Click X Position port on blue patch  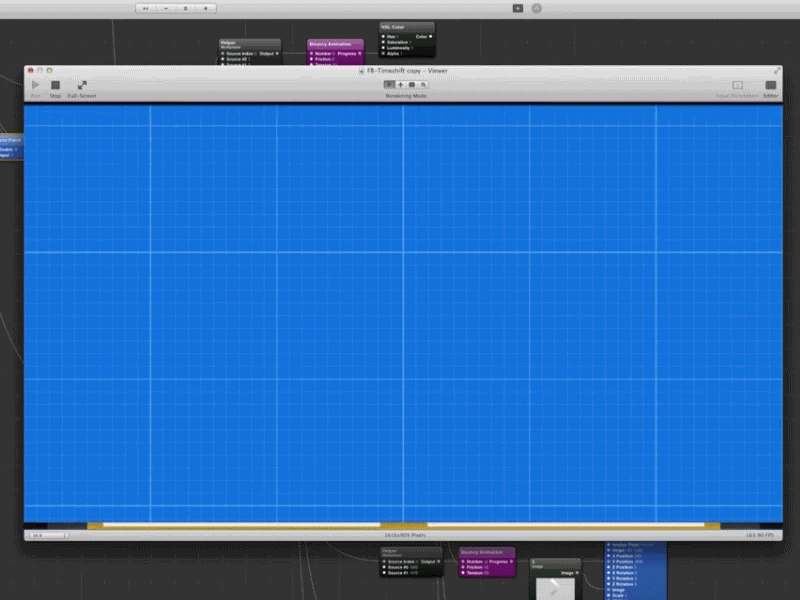[609, 556]
